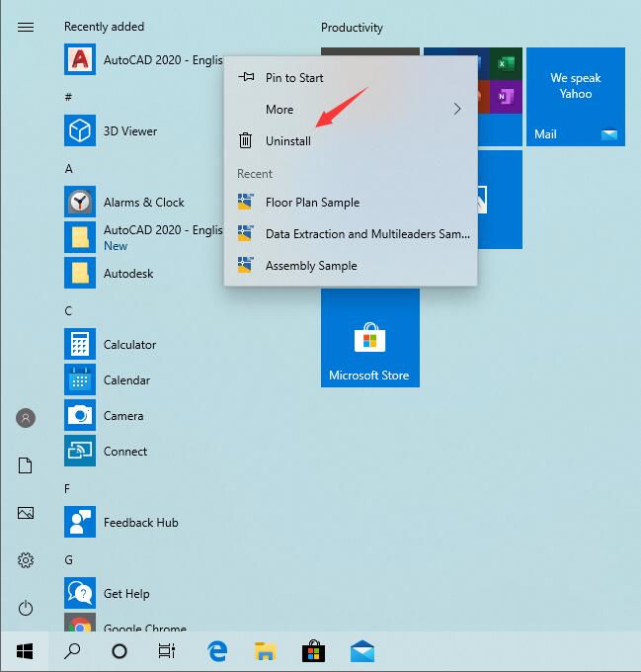The image size is (641, 672).
Task: Click the letter G section header
Action: pos(68,559)
